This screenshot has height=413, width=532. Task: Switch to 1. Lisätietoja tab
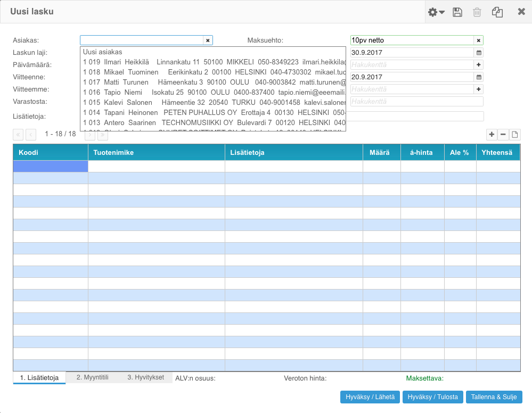39,378
